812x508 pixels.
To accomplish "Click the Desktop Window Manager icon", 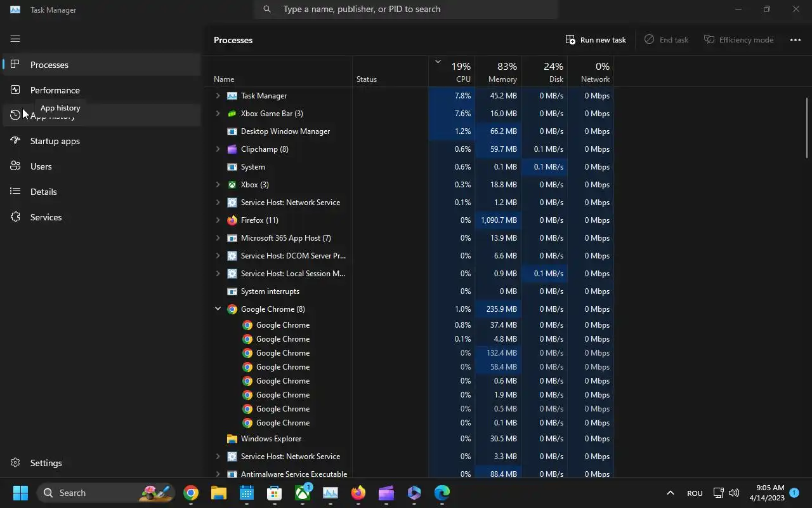I will pos(232,131).
